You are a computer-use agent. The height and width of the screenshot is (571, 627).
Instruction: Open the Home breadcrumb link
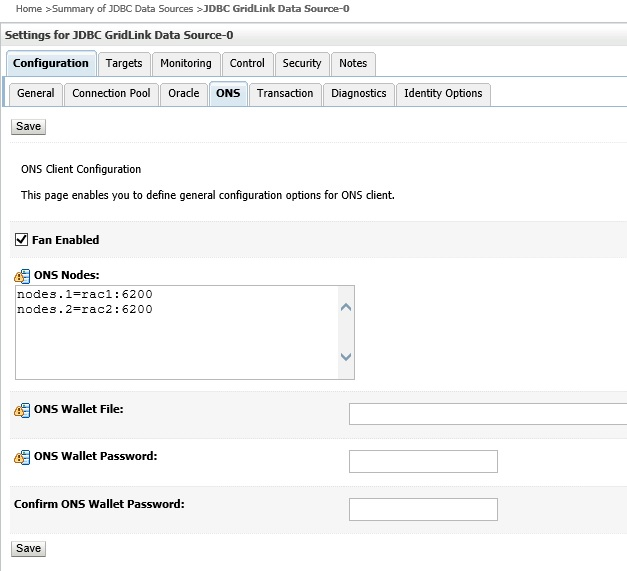point(29,9)
